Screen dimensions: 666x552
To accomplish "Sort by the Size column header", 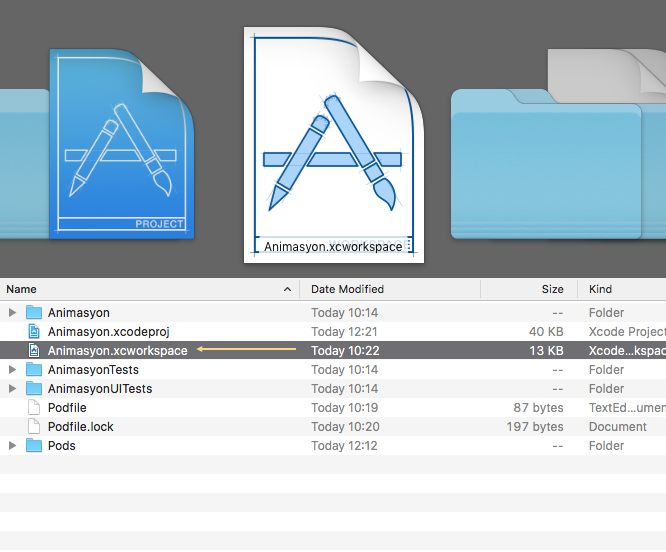I will click(x=529, y=289).
